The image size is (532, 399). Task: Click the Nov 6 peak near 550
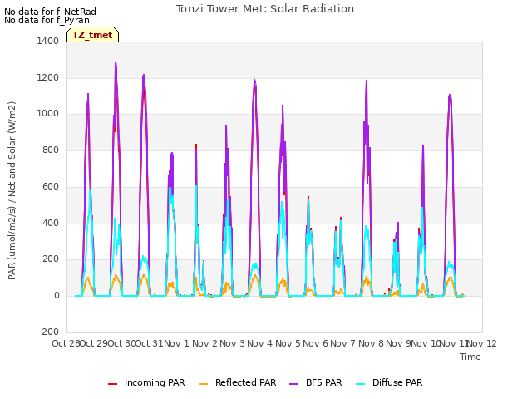pyautogui.click(x=308, y=198)
